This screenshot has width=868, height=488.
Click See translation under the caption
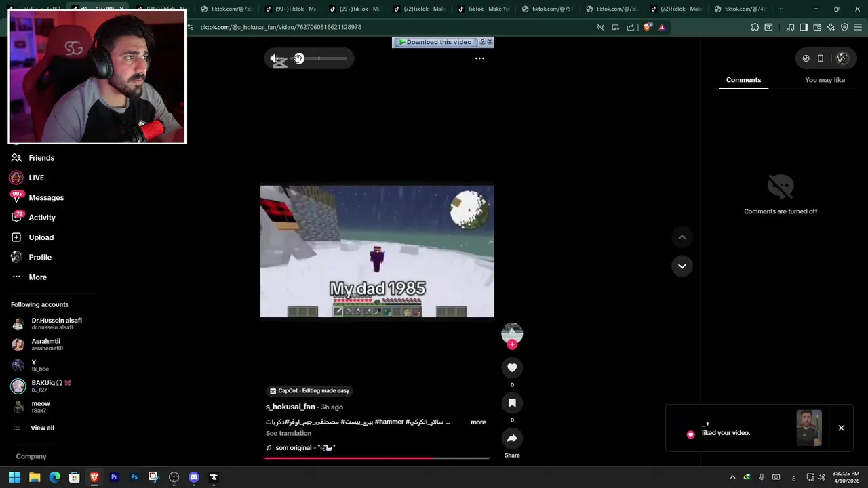click(288, 433)
